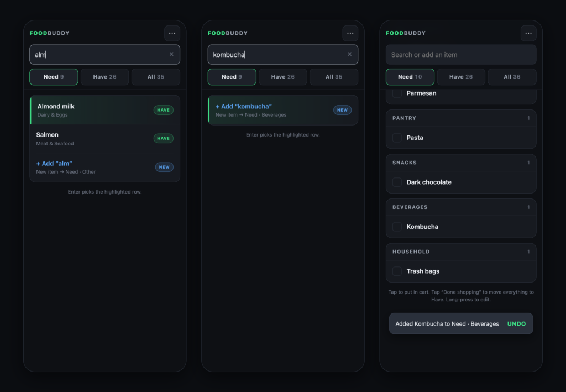
Task: Click the "New item → Need · Other" subtitle
Action: click(66, 172)
